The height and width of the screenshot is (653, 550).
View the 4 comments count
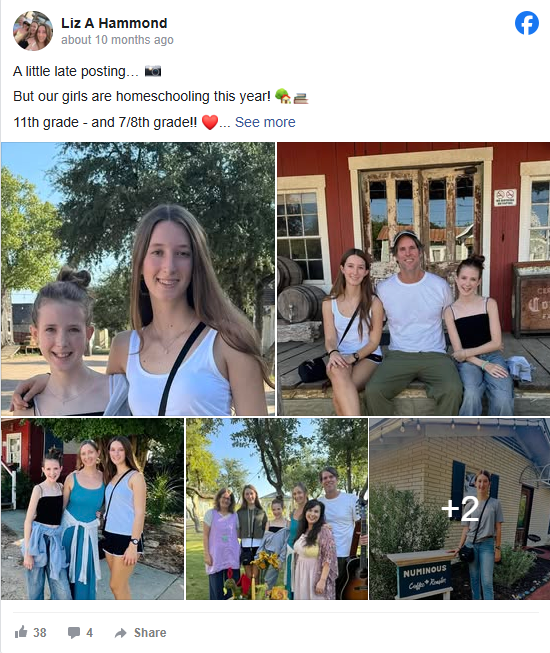[90, 633]
